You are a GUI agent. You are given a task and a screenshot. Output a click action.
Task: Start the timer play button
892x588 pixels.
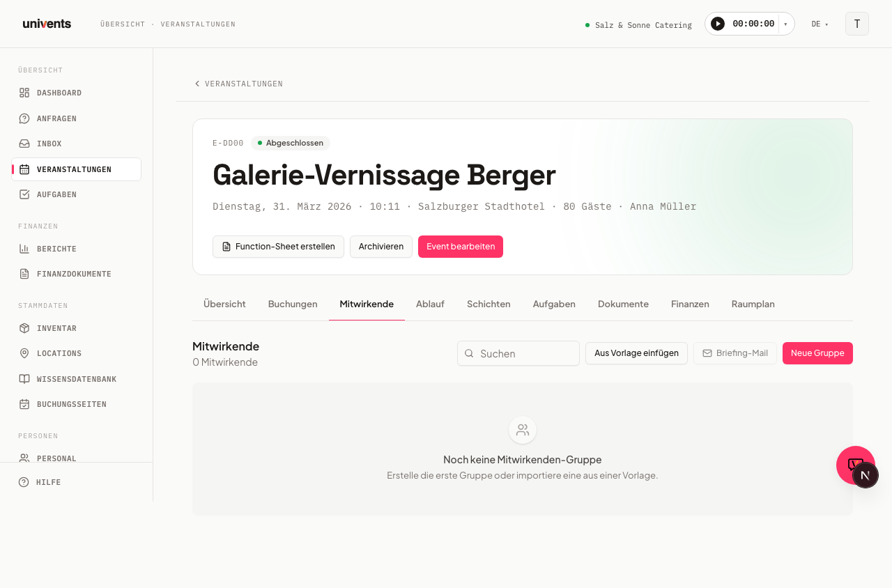point(718,24)
